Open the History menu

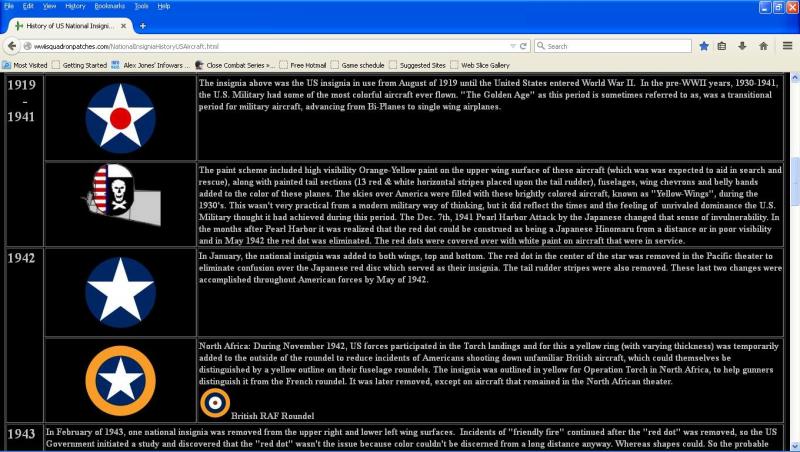click(x=75, y=6)
